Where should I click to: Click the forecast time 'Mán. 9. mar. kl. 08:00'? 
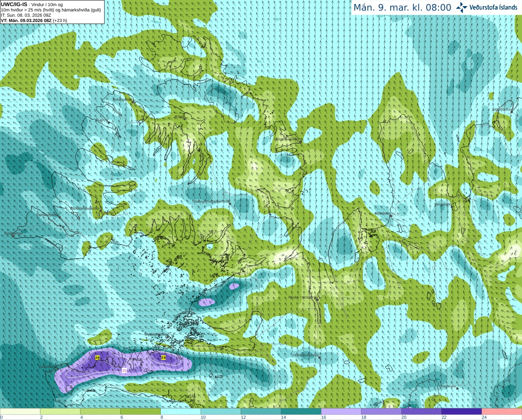tap(402, 8)
